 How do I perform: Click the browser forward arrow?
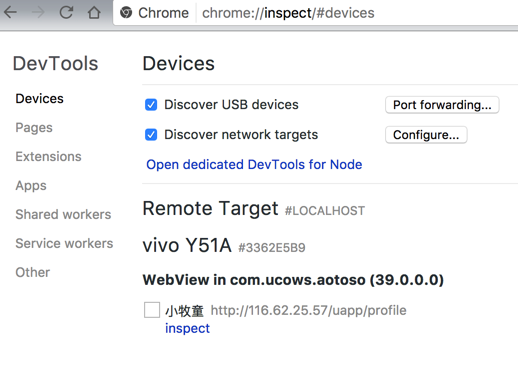pos(38,13)
